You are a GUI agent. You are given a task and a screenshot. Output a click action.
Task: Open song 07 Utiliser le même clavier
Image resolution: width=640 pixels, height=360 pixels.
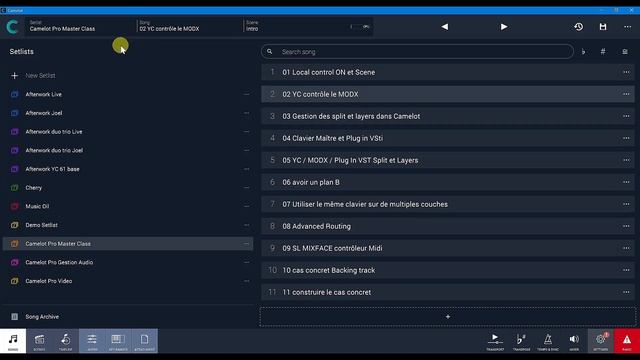(x=448, y=204)
